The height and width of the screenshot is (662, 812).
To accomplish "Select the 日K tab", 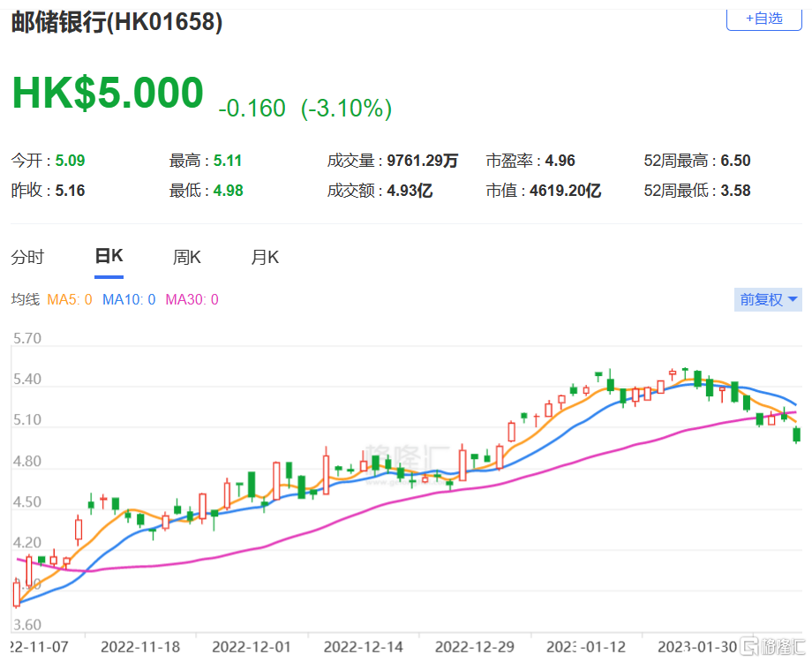I will [x=109, y=256].
